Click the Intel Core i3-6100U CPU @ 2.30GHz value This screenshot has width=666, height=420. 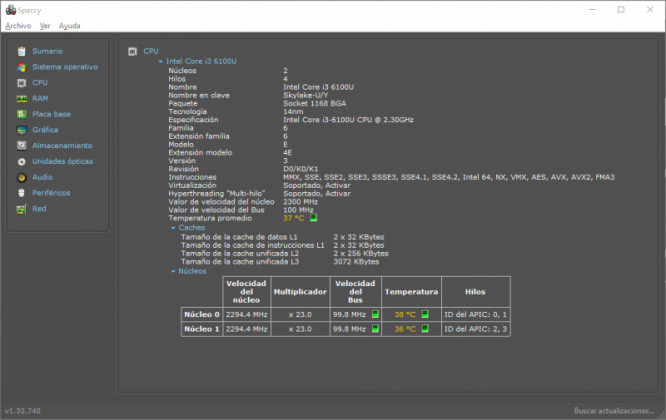[348, 120]
